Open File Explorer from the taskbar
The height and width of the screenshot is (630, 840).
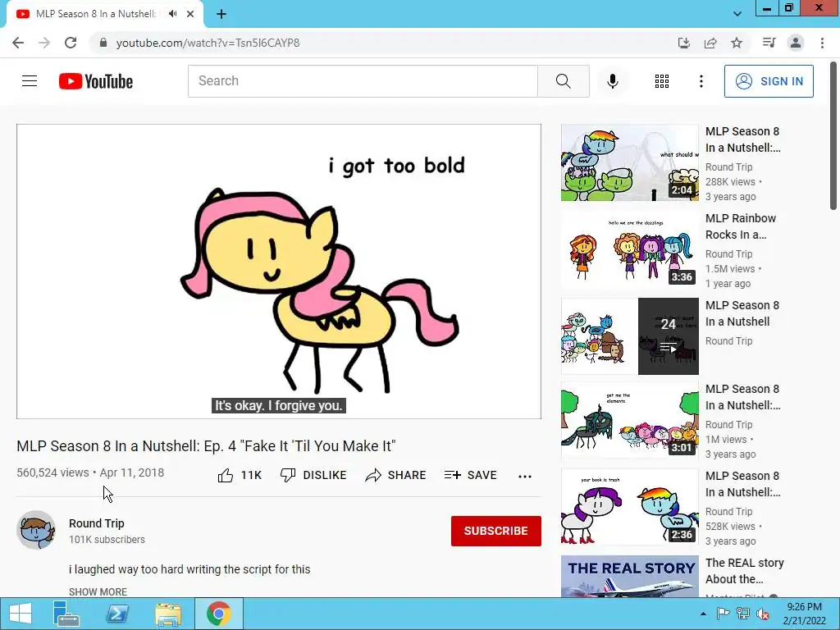click(168, 614)
